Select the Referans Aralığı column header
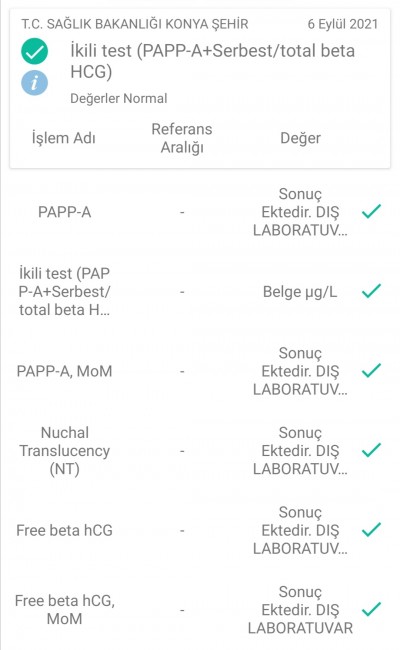This screenshot has height=650, width=400. 182,138
